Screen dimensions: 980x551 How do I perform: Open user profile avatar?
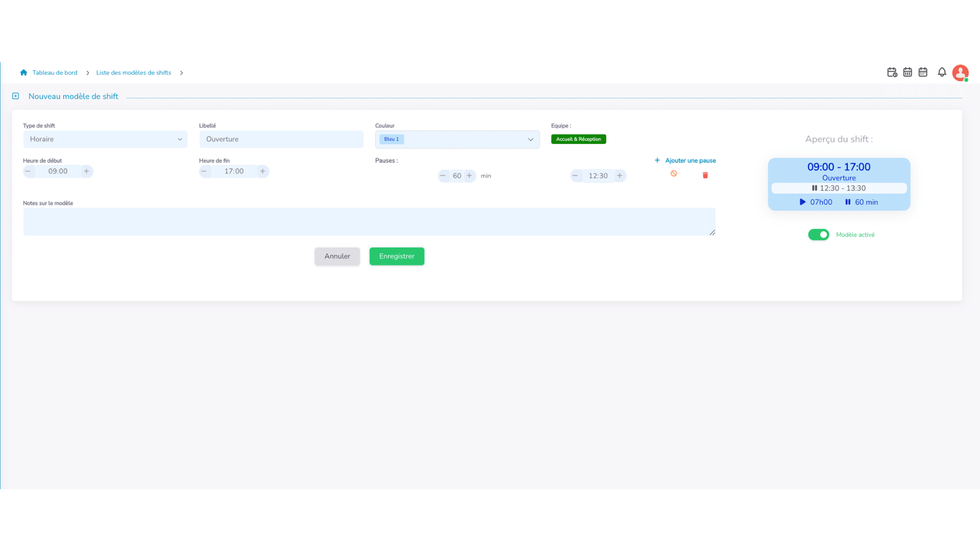coord(960,73)
